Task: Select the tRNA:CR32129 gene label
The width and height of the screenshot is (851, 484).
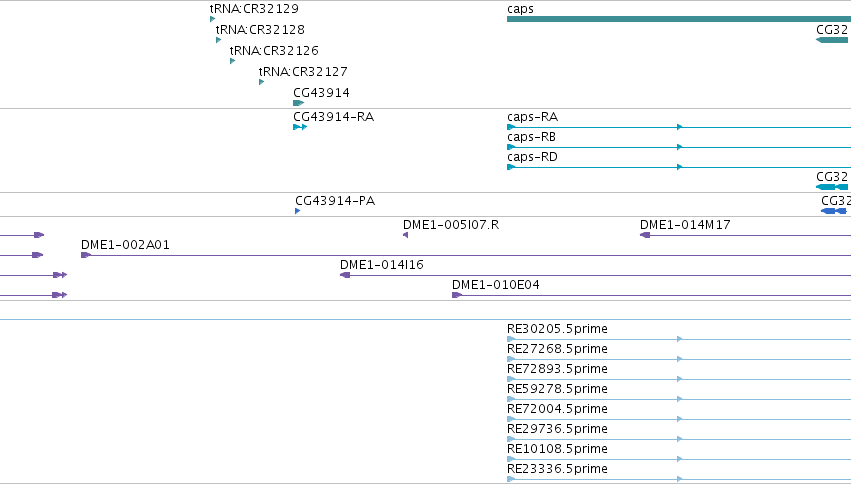Action: pyautogui.click(x=254, y=9)
